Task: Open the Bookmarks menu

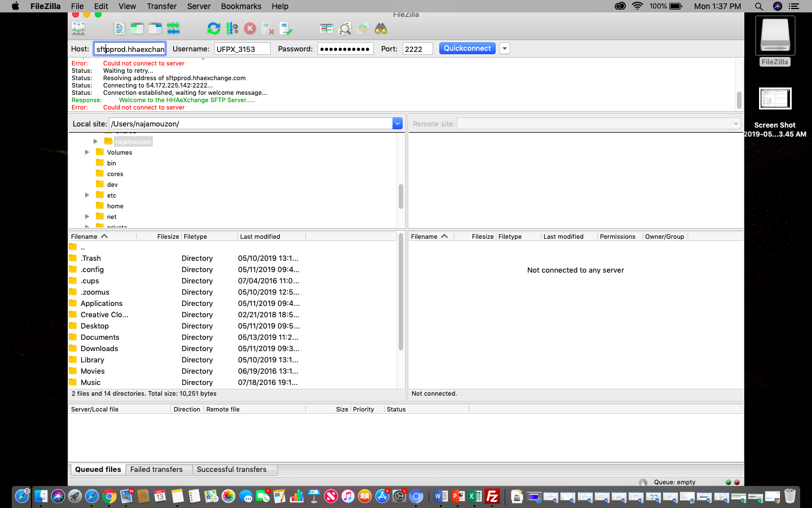Action: [241, 6]
